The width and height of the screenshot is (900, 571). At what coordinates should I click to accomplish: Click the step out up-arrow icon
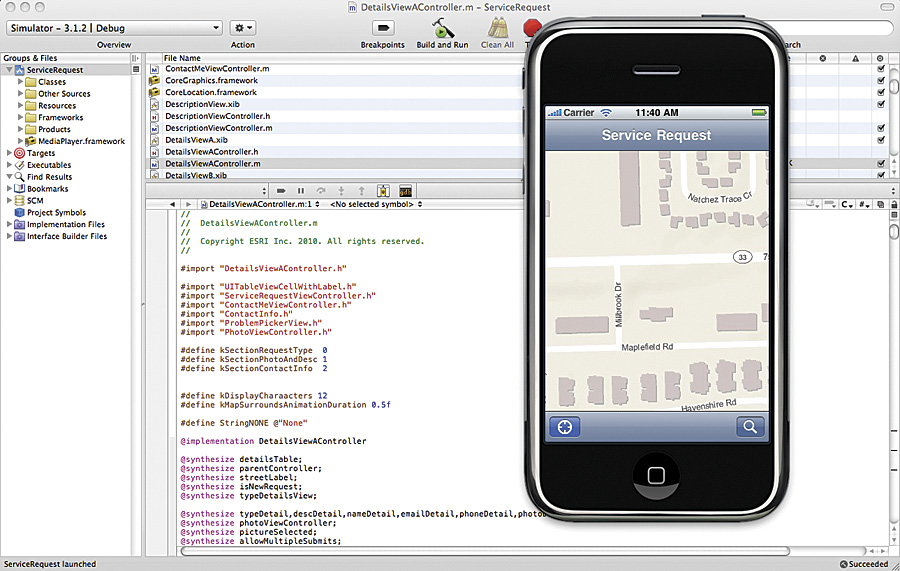pos(361,191)
